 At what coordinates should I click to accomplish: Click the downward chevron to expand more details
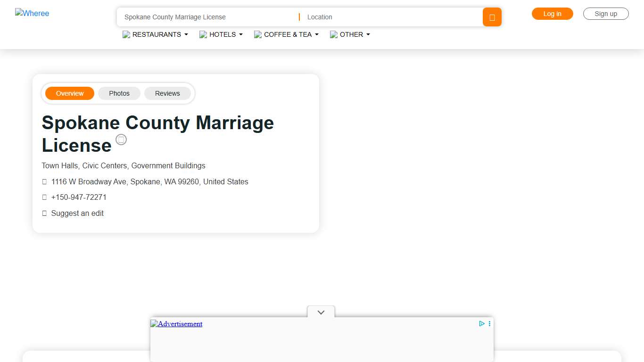pyautogui.click(x=321, y=312)
